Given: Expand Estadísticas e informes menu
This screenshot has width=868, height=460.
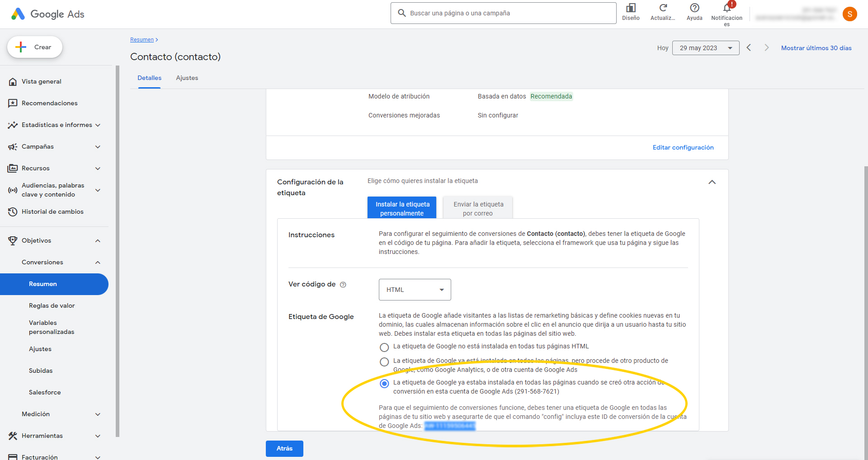Looking at the screenshot, I should tap(98, 125).
